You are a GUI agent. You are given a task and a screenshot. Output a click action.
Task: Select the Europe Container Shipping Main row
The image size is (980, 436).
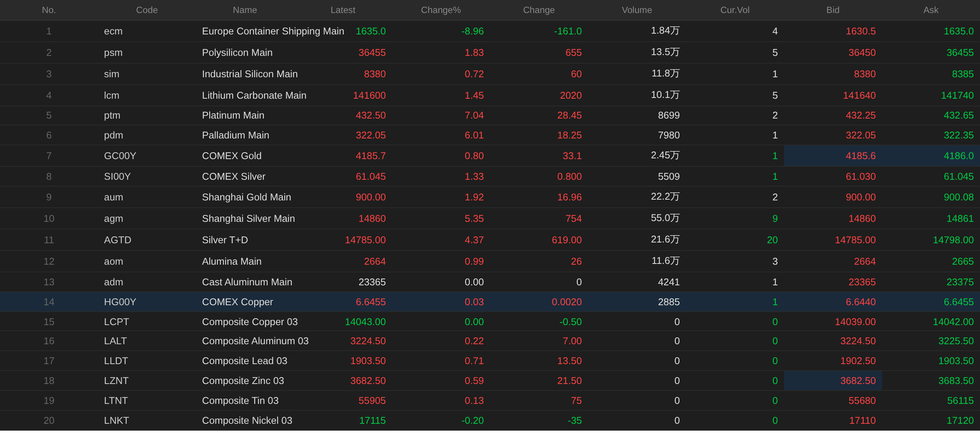(x=490, y=31)
